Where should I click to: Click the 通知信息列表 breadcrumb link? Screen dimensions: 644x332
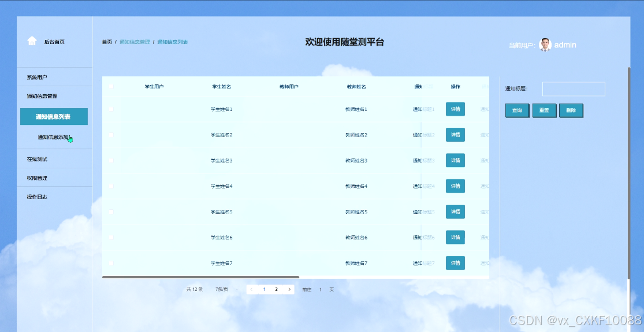(x=173, y=42)
